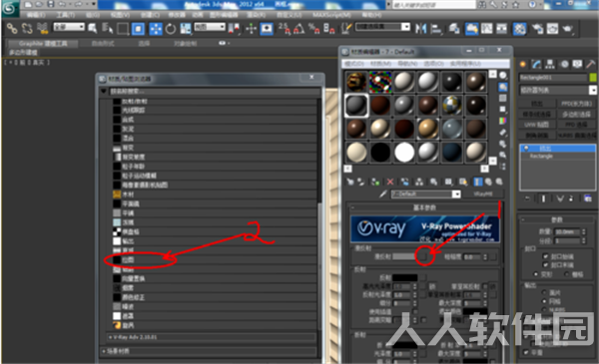
Task: Click the green object color swatch
Action: [592, 78]
